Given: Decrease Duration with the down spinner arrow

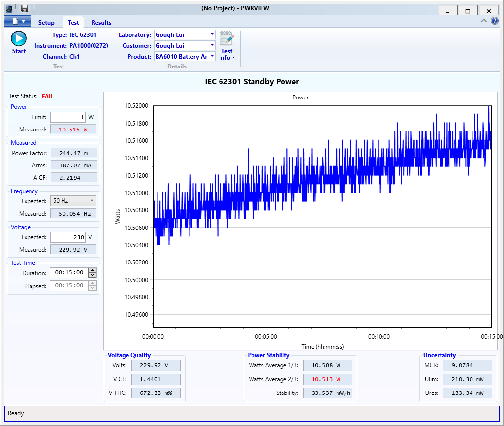Looking at the screenshot, I should (x=92, y=276).
